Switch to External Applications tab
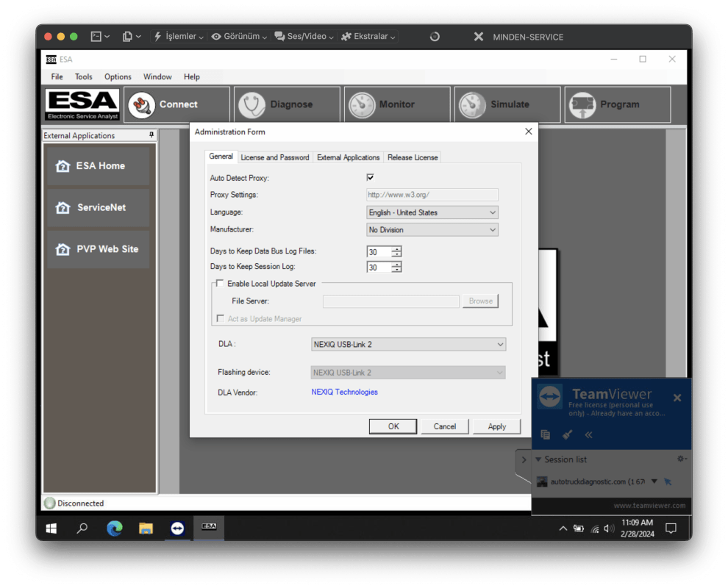728x588 pixels. pyautogui.click(x=349, y=158)
